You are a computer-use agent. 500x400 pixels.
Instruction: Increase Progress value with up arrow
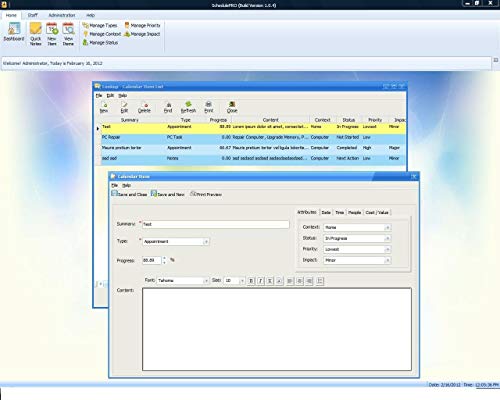164,258
